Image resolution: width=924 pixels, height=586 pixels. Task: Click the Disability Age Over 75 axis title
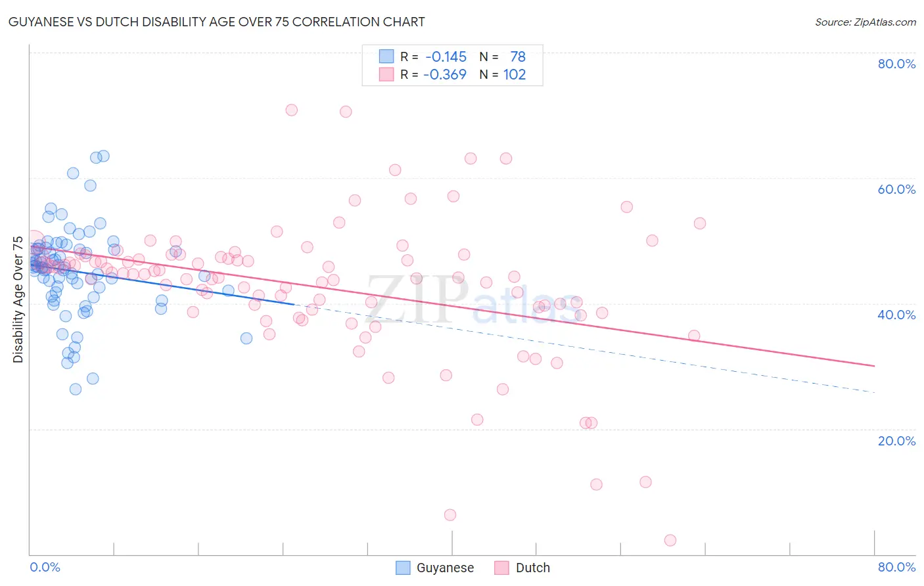pos(18,299)
